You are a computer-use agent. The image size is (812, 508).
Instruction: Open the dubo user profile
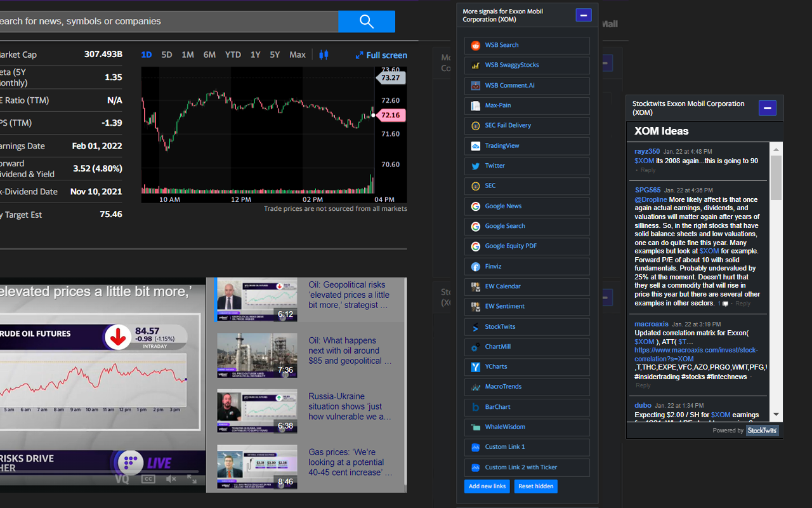643,405
